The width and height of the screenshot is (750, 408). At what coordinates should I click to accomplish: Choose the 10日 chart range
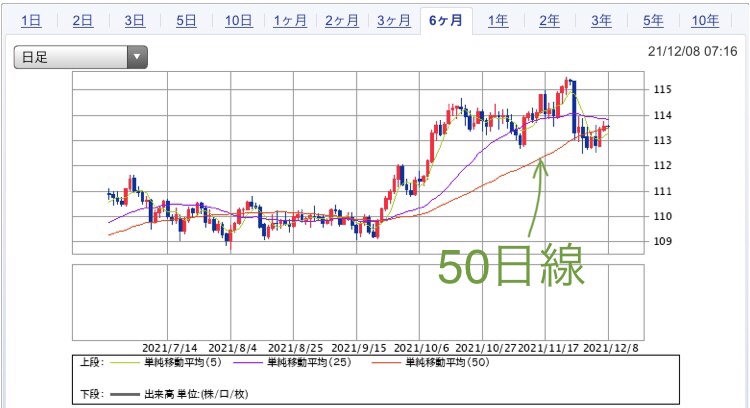click(x=238, y=21)
